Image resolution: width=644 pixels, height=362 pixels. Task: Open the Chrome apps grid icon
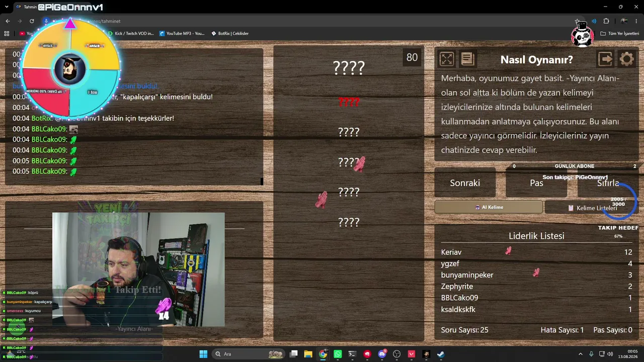click(7, 33)
